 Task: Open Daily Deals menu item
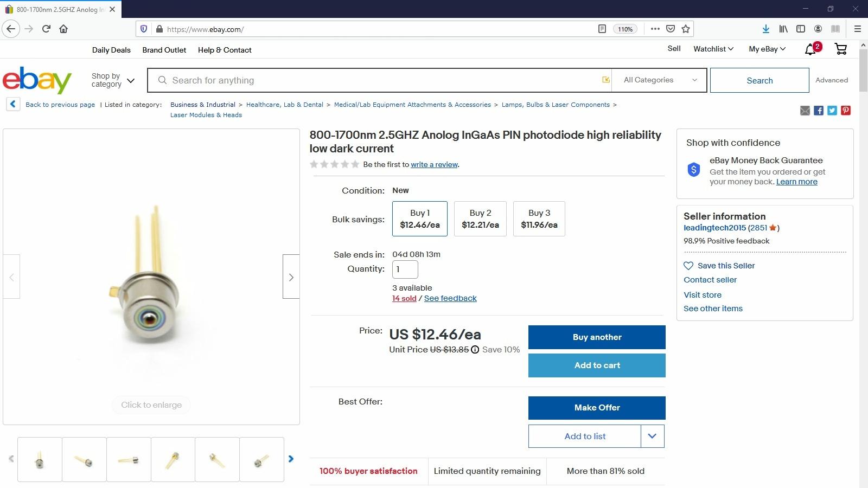click(111, 50)
